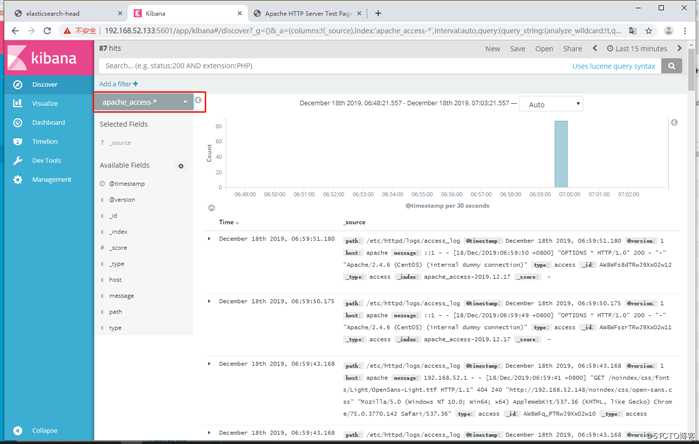Open a new browser tab
699x444 pixels.
(x=378, y=13)
